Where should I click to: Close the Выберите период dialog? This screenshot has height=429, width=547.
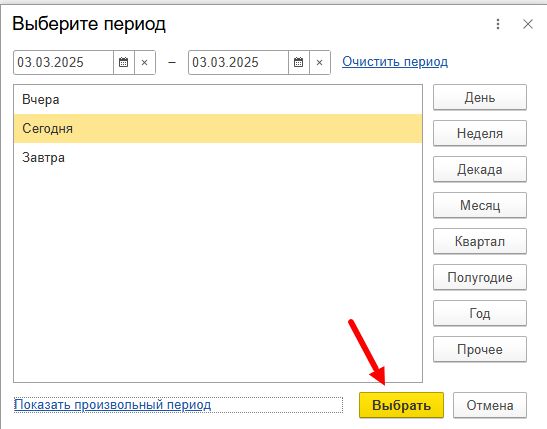pos(528,24)
